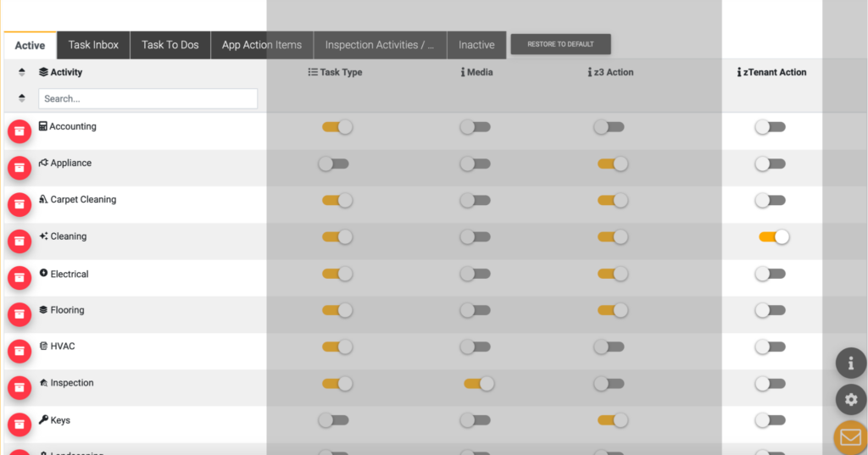Select the Appliance activity name
This screenshot has height=455, width=868.
pyautogui.click(x=71, y=163)
